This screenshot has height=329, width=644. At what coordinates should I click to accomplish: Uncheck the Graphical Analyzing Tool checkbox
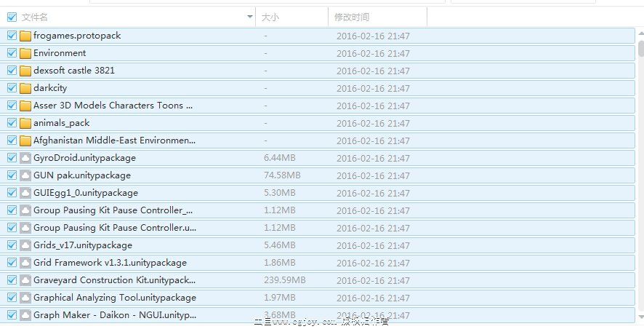(12, 297)
